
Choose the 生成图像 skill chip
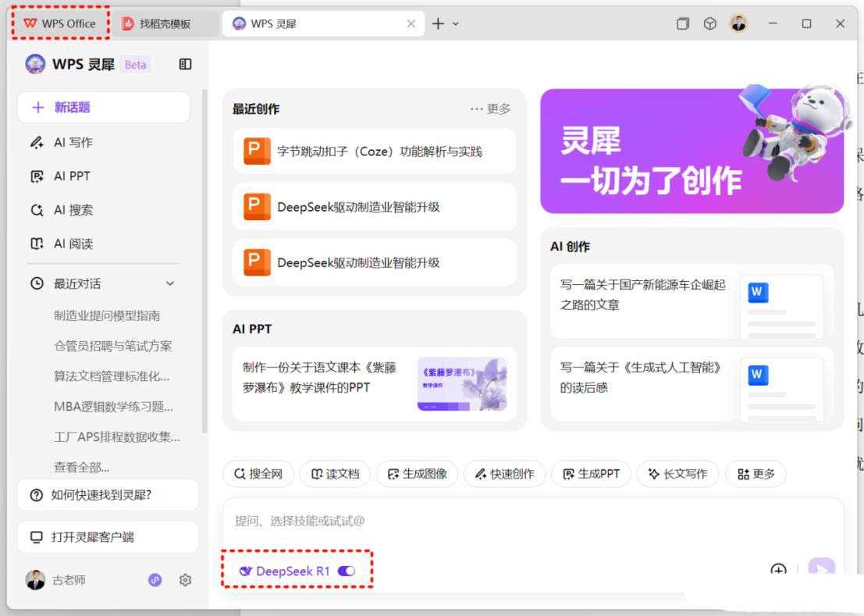[417, 474]
